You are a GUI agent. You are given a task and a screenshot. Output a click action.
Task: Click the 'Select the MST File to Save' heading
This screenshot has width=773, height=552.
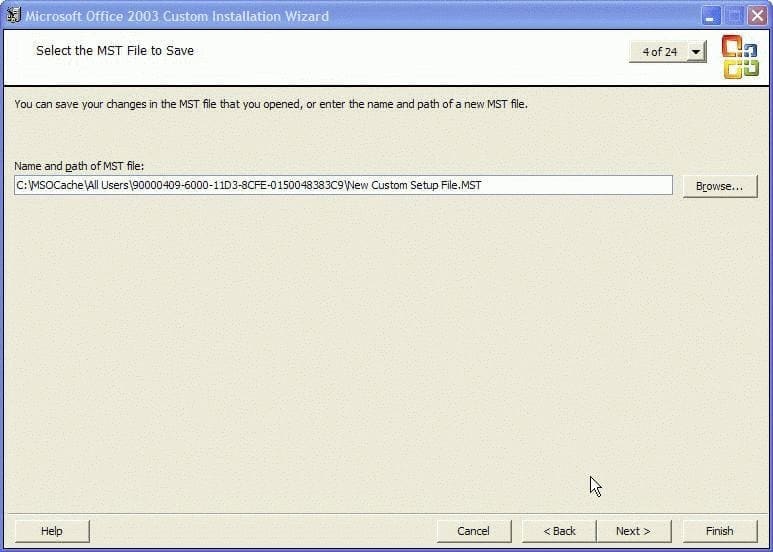(115, 50)
